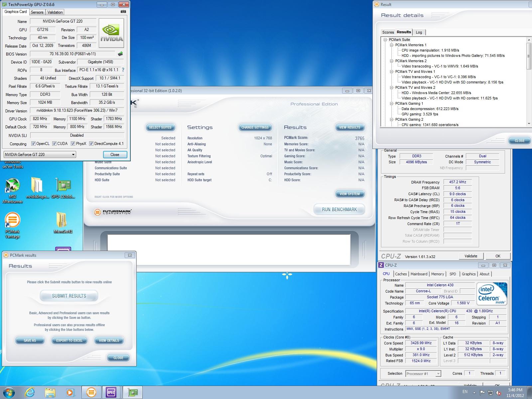Open the nvidiaInspector desktop folder
This screenshot has width=532, height=399.
coord(37,188)
